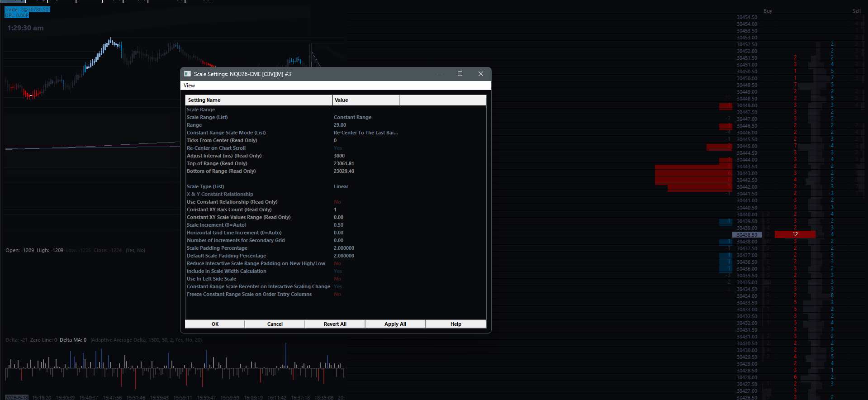Maximize the Scale Settings dialog
Viewport: 868px width, 400px height.
(460, 74)
